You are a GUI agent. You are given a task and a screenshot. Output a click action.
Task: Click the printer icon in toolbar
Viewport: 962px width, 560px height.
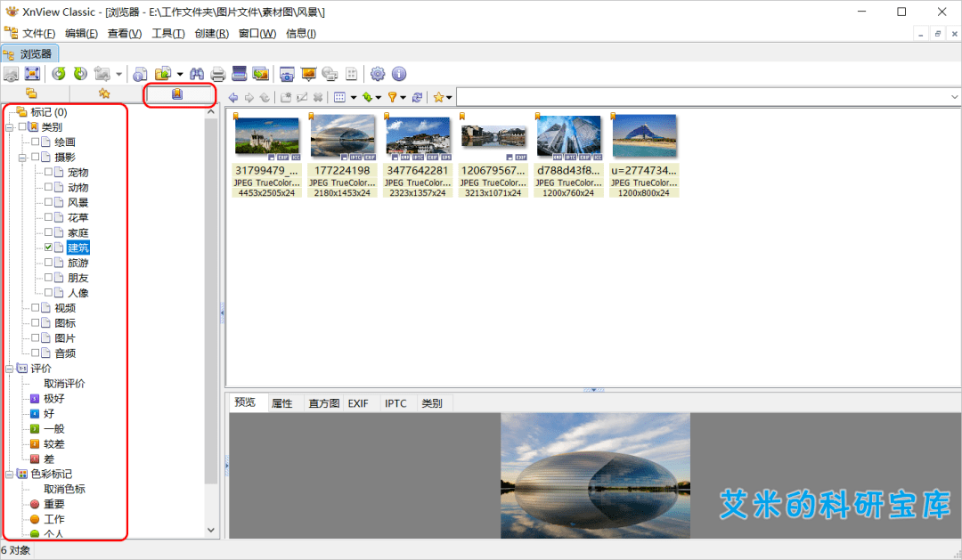(x=217, y=73)
